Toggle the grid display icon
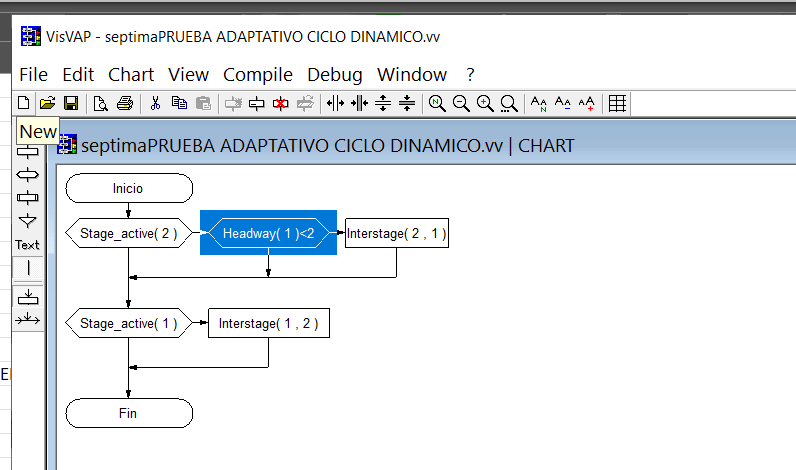The height and width of the screenshot is (470, 796). (617, 103)
